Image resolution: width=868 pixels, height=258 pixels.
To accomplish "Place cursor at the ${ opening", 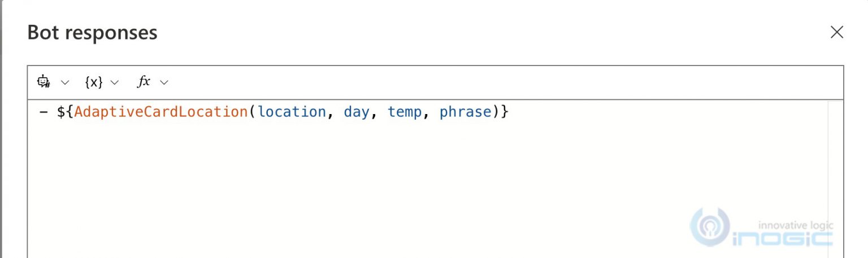I will 65,112.
